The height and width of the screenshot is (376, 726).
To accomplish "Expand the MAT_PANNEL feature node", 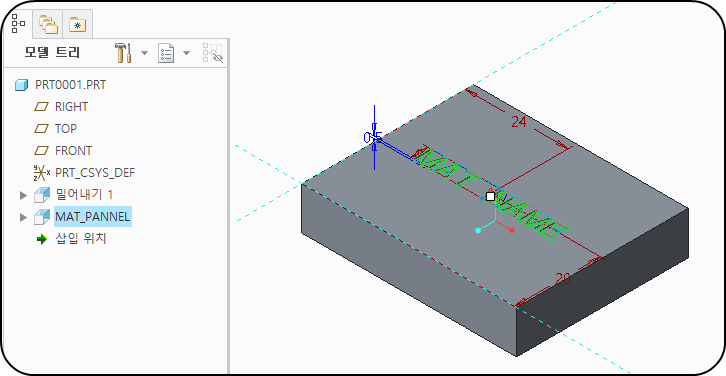I will click(x=23, y=217).
